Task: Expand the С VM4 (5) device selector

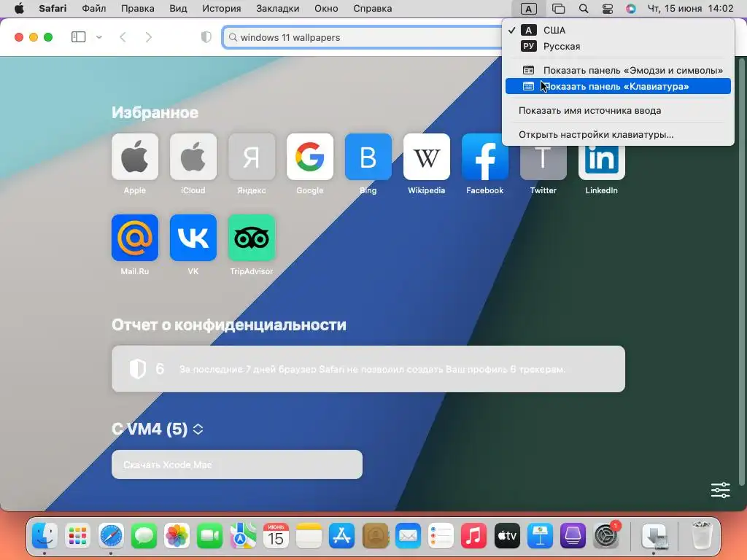Action: pos(198,429)
